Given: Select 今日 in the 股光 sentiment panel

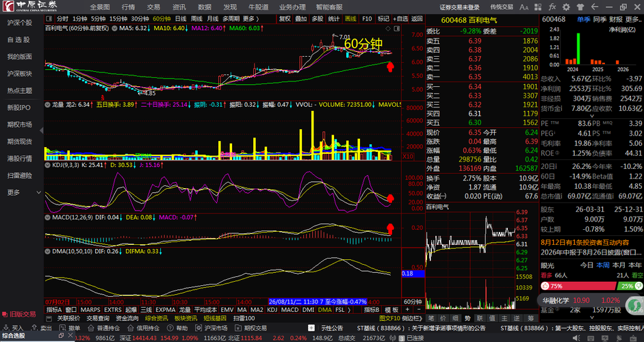Looking at the screenshot, I should (x=587, y=265).
